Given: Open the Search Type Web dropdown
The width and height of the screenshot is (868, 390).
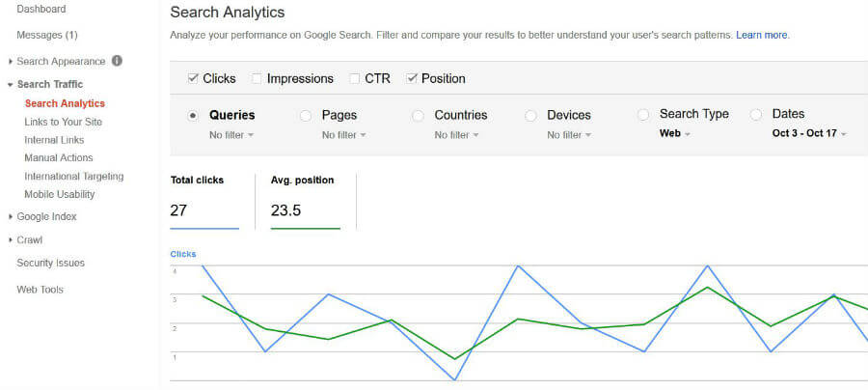Looking at the screenshot, I should click(x=675, y=134).
